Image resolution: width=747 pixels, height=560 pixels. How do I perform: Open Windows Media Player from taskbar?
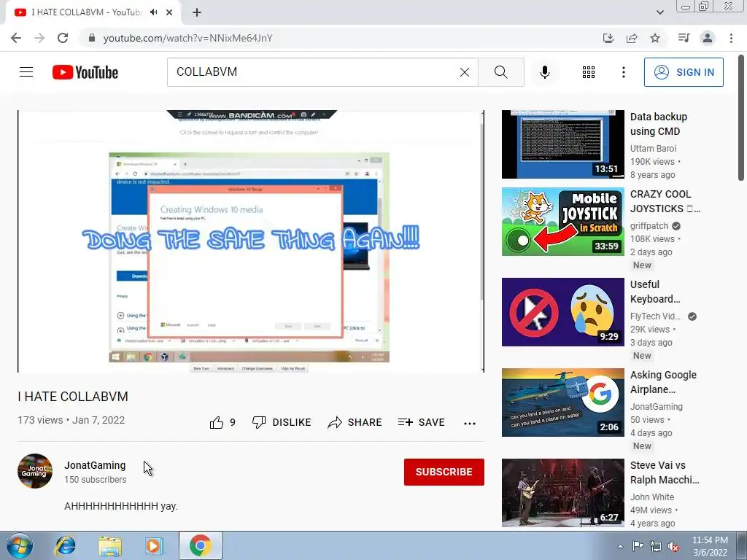pyautogui.click(x=154, y=545)
